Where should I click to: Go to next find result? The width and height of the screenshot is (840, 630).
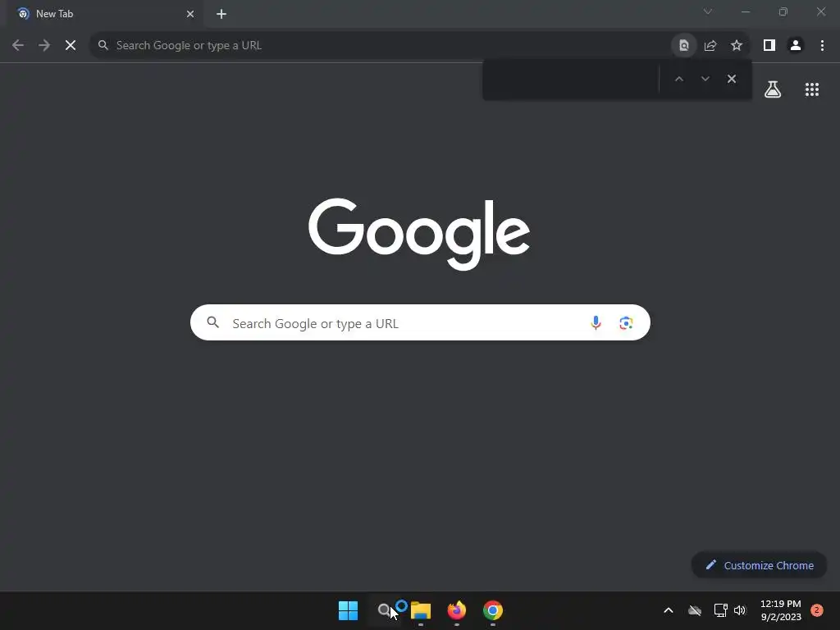[705, 79]
